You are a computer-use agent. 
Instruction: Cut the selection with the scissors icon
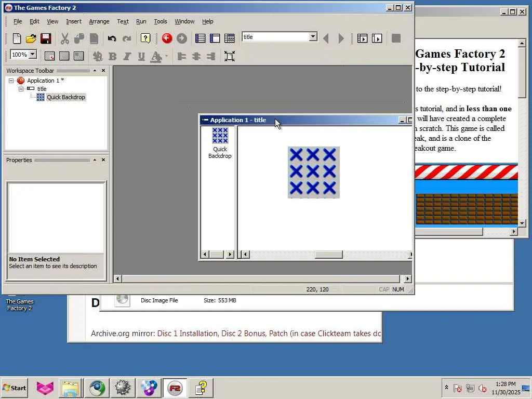(64, 38)
